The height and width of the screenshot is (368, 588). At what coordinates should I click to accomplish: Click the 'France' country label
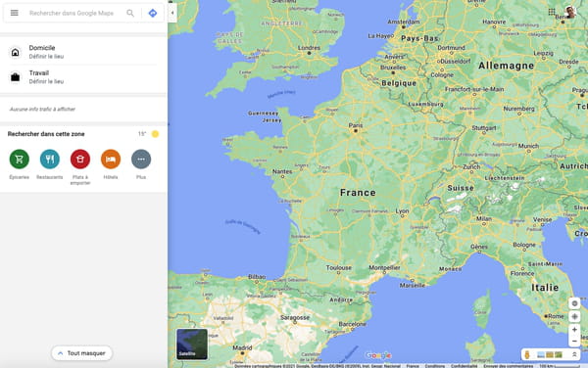tap(358, 193)
